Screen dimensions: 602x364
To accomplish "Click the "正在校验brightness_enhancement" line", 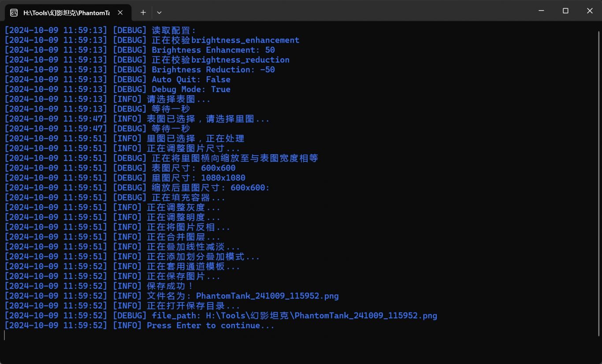I will (x=152, y=40).
